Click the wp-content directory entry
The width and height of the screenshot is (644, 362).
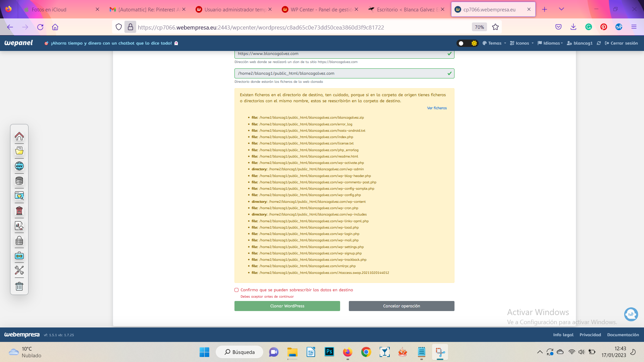coord(309,202)
